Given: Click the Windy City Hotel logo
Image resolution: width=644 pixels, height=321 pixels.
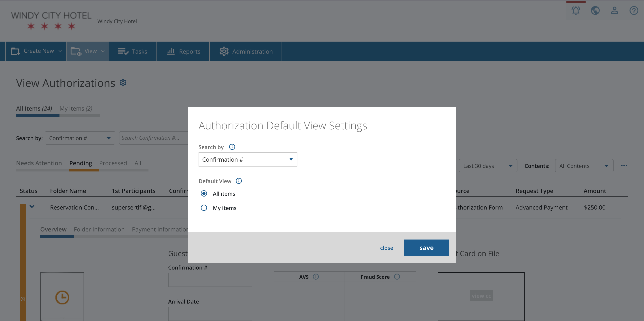Looking at the screenshot, I should [x=51, y=21].
